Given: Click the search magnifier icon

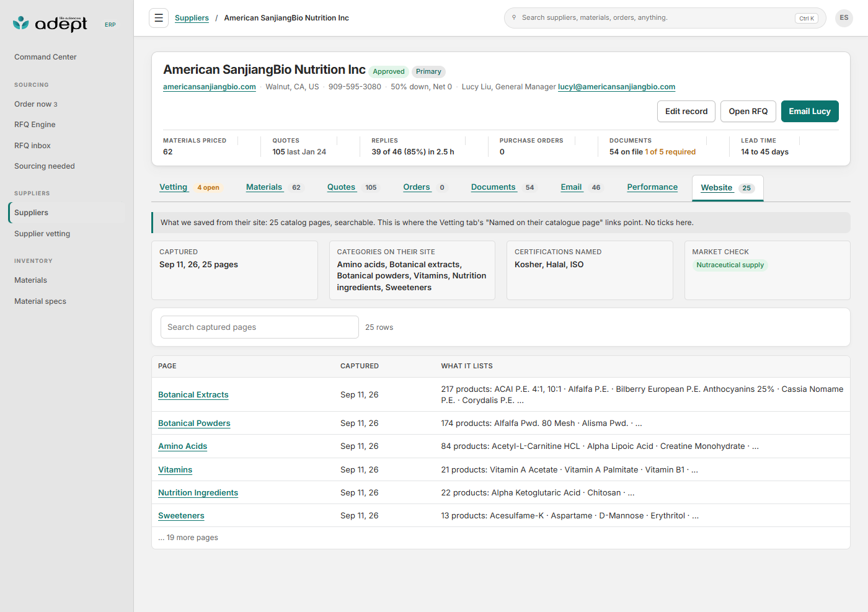Looking at the screenshot, I should coord(514,17).
